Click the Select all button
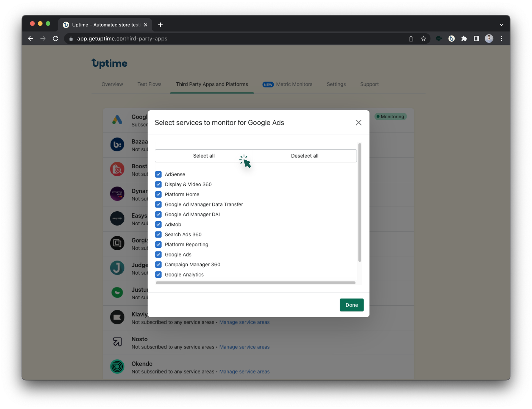This screenshot has height=409, width=532. tap(204, 156)
